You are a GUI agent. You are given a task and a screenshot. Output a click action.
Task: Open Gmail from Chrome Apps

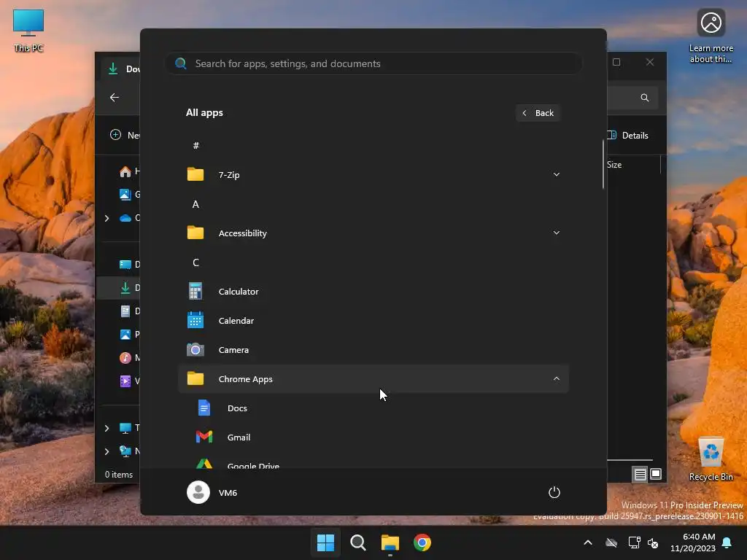click(373, 437)
